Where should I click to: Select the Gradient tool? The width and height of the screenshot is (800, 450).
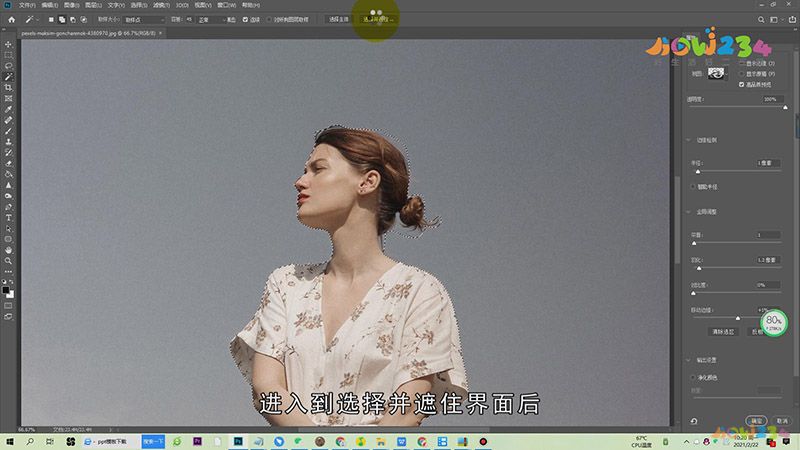8,174
